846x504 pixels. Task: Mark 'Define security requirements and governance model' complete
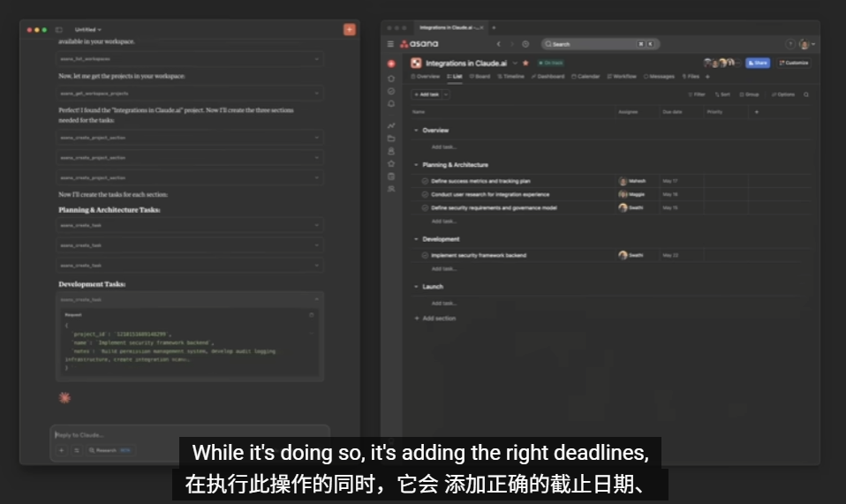tap(425, 208)
